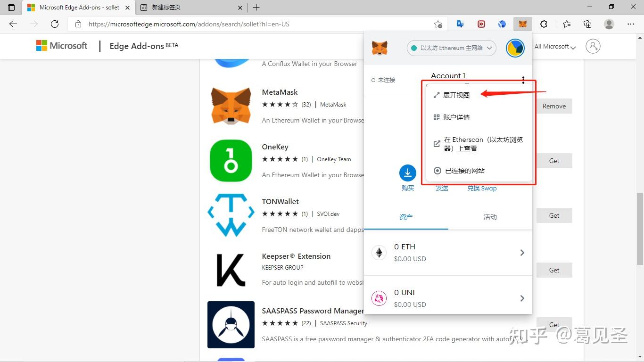Add this page to favorites star icon
644x362 pixels.
click(438, 24)
